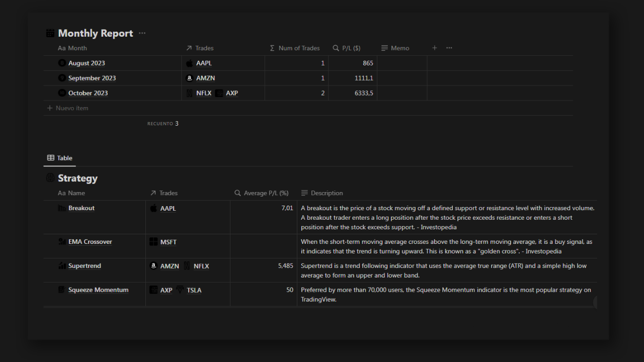The image size is (644, 362).
Task: Click the Amazon icon in the September 2023 row
Action: 190,78
